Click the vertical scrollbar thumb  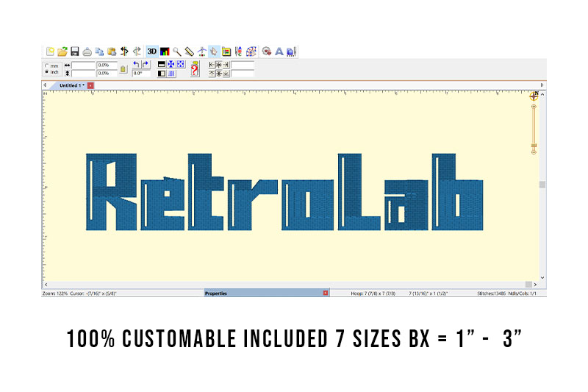click(542, 185)
